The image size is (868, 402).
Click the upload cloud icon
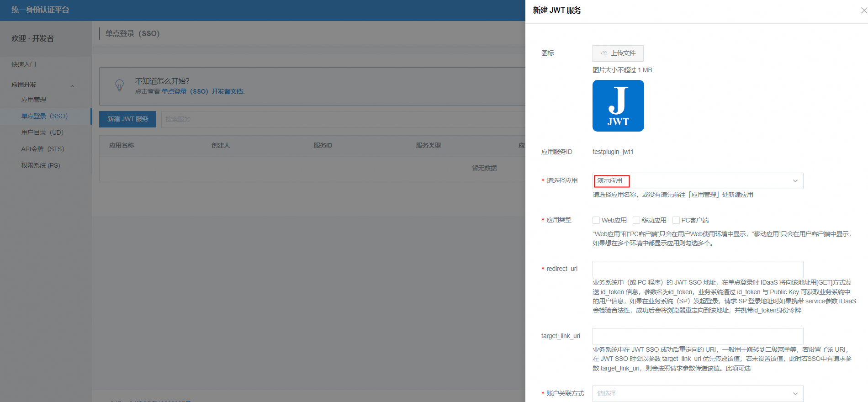click(604, 53)
